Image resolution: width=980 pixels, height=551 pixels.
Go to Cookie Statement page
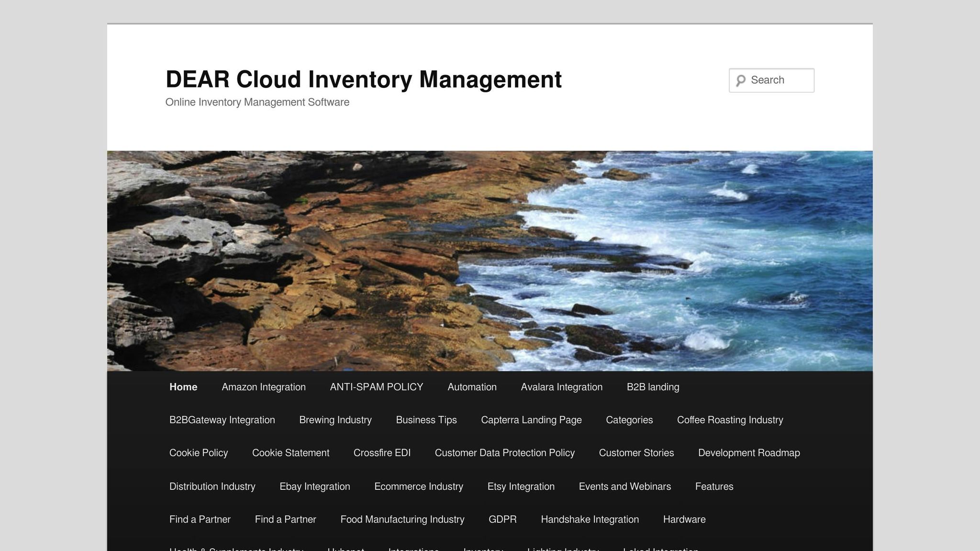[290, 453]
